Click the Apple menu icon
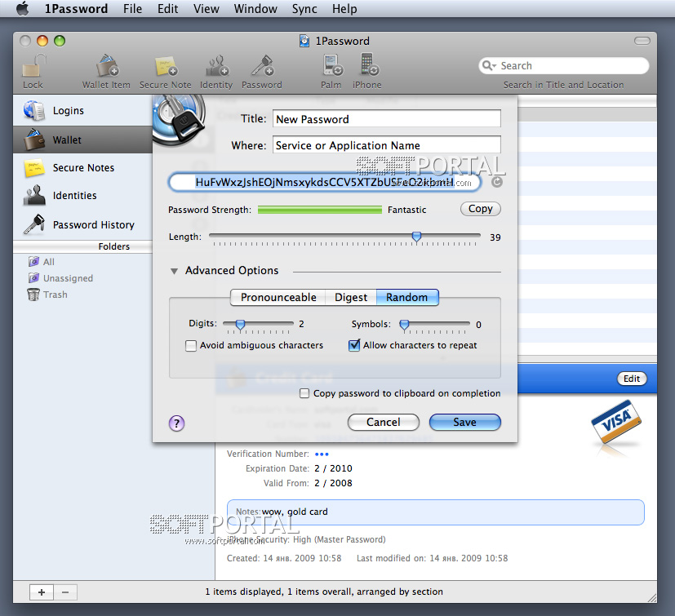Screen dimensions: 675x616 (x=22, y=8)
